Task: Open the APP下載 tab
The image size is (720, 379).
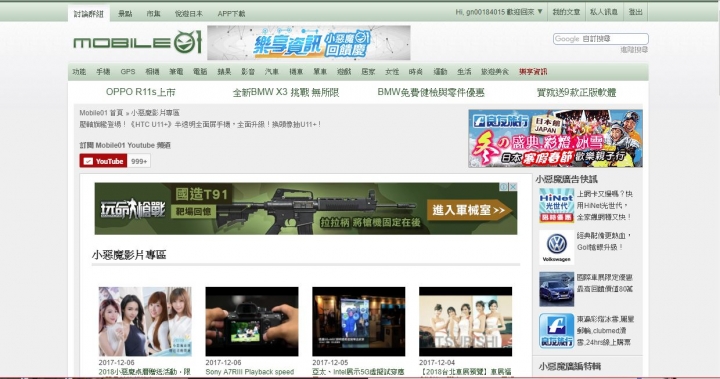Action: coord(231,14)
